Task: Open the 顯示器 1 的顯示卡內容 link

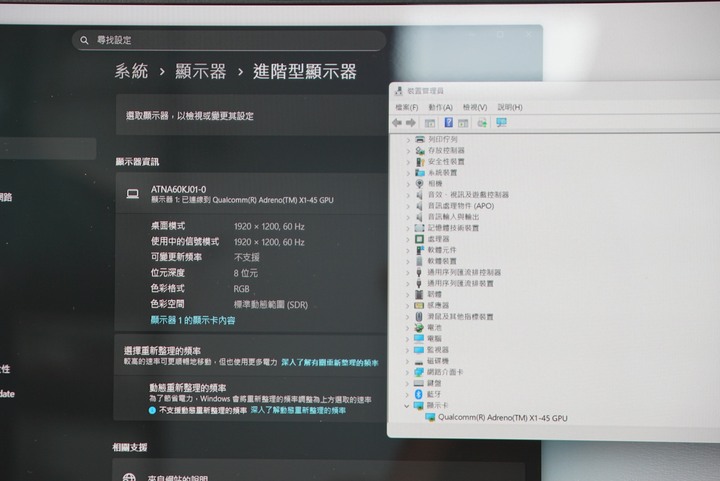Action: [193, 320]
